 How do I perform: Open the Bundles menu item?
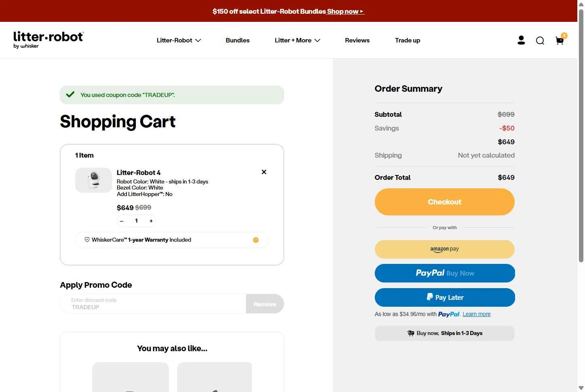(237, 40)
